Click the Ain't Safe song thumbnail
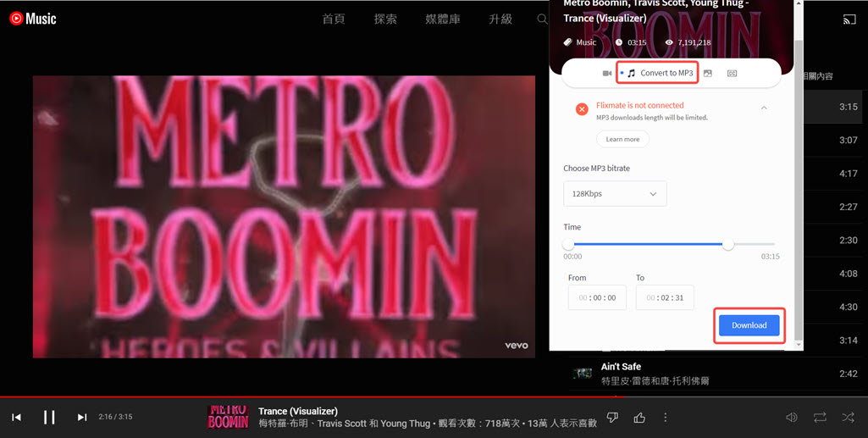 583,374
